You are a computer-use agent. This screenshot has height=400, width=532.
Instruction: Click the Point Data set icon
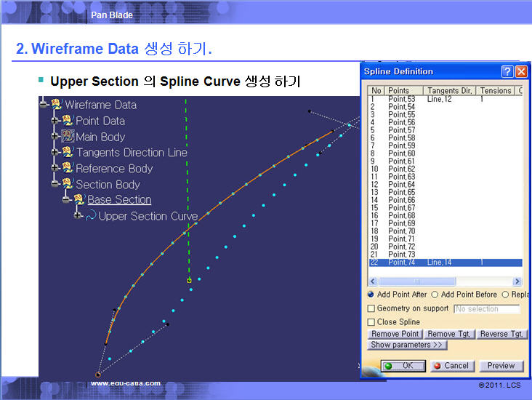pos(68,121)
